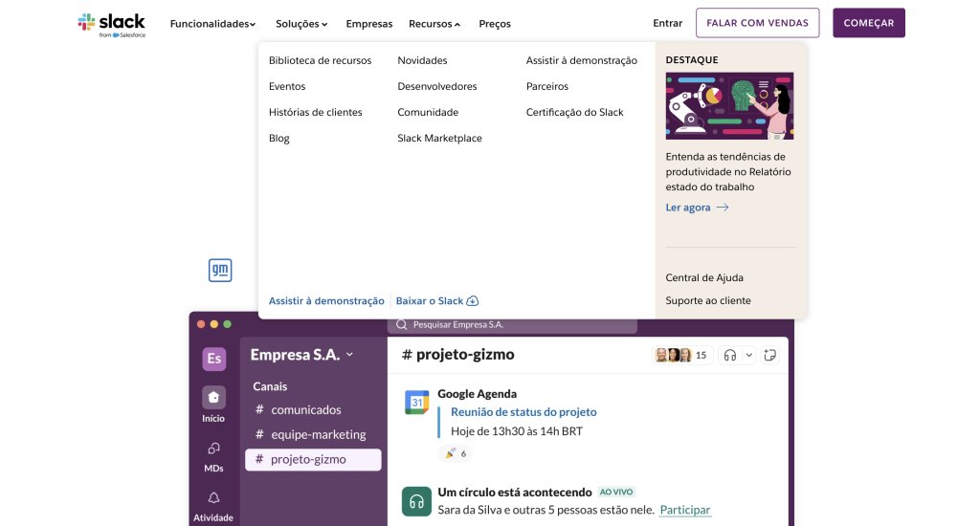
Task: Click the green huddle headphones message icon
Action: click(416, 502)
